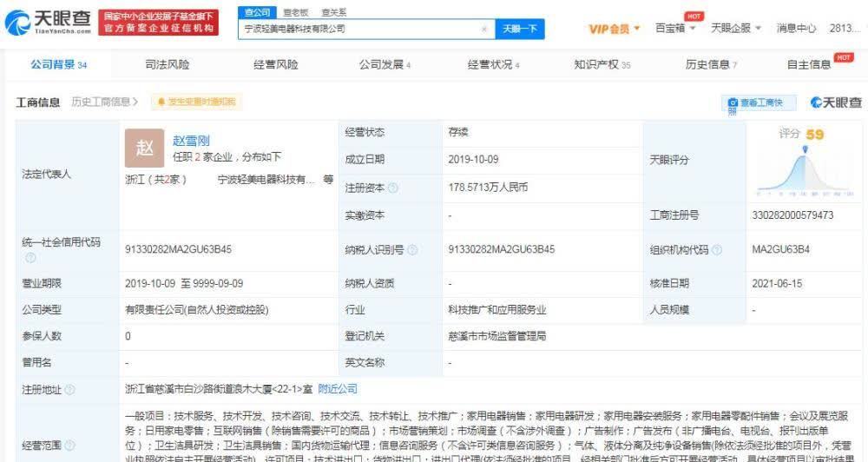The width and height of the screenshot is (868, 462).
Task: Select the 知识产权 tab
Action: (602, 65)
